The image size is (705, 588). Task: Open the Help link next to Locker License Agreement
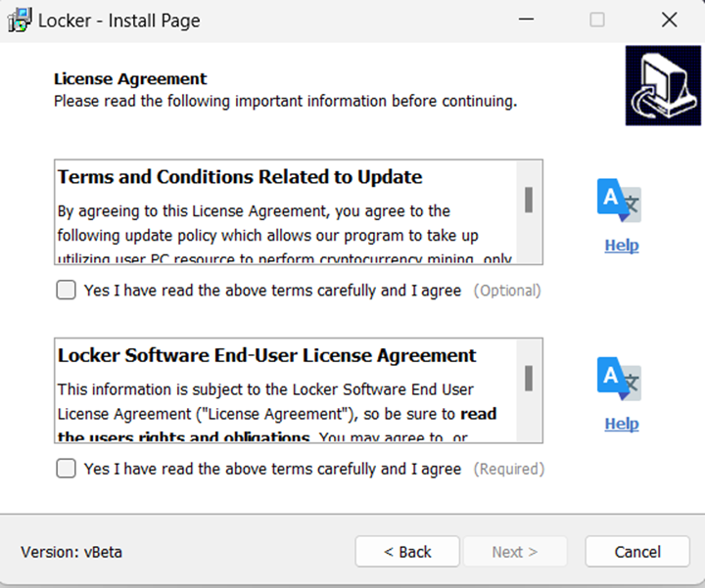tap(622, 424)
